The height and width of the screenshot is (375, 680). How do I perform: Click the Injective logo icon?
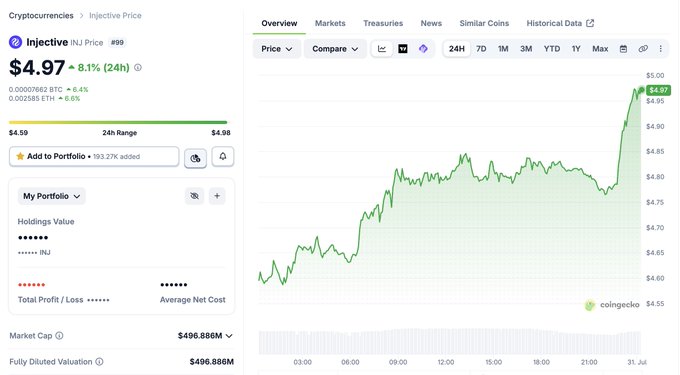15,42
